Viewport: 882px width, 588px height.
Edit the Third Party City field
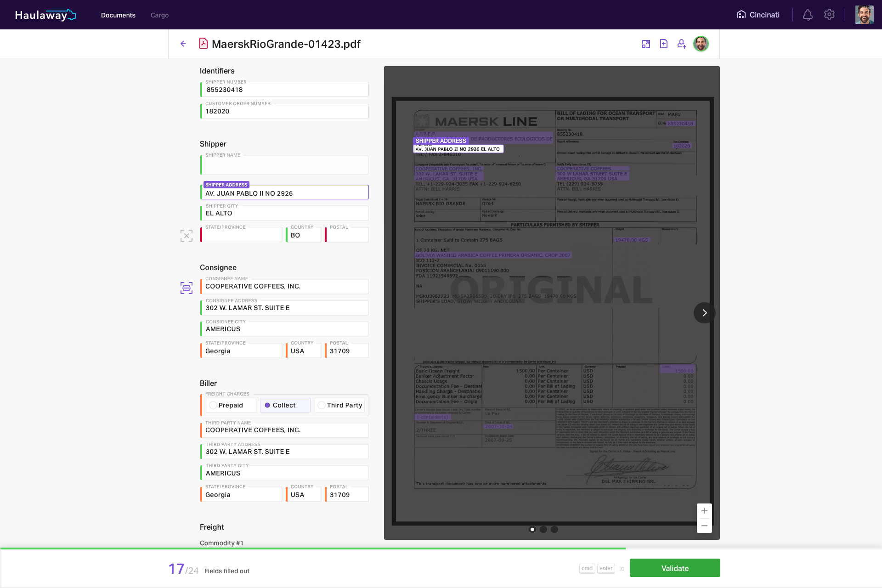(285, 473)
